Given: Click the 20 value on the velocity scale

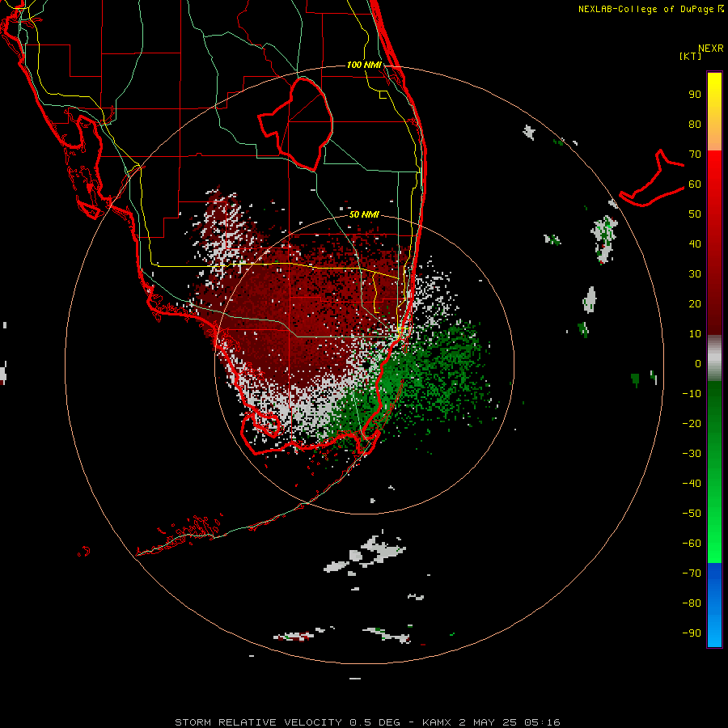Looking at the screenshot, I should 695,304.
